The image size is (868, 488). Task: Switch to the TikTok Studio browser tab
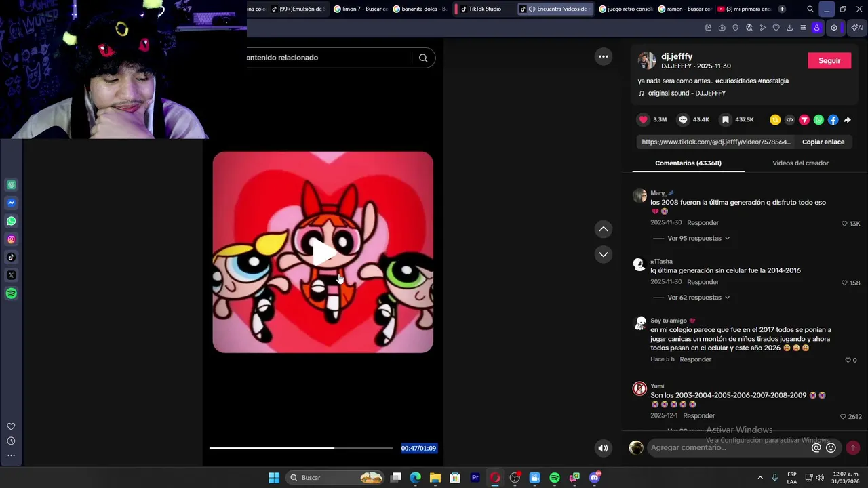coord(484,9)
